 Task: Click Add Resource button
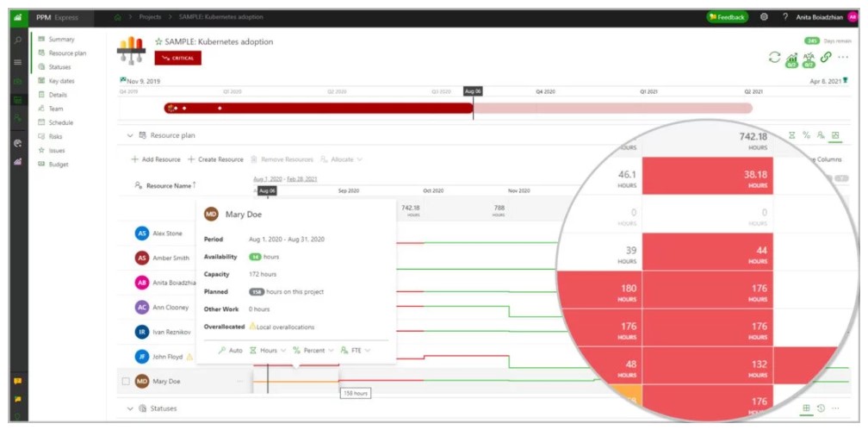(156, 159)
